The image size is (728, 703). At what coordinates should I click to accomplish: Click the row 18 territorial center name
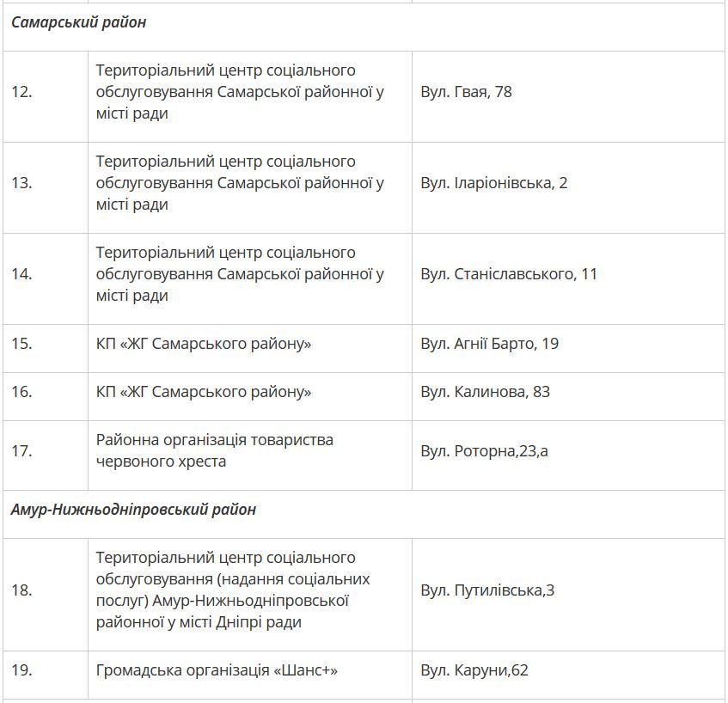(x=233, y=590)
